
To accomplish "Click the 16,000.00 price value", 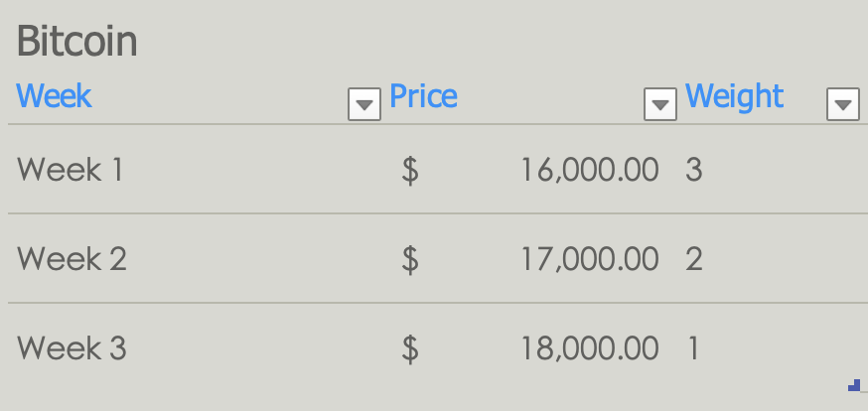I will pyautogui.click(x=589, y=171).
